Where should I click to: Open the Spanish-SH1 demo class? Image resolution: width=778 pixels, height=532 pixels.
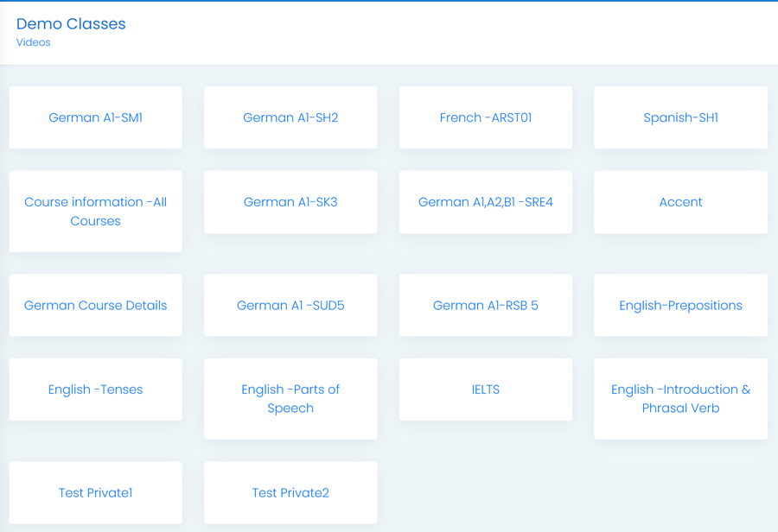pyautogui.click(x=681, y=117)
